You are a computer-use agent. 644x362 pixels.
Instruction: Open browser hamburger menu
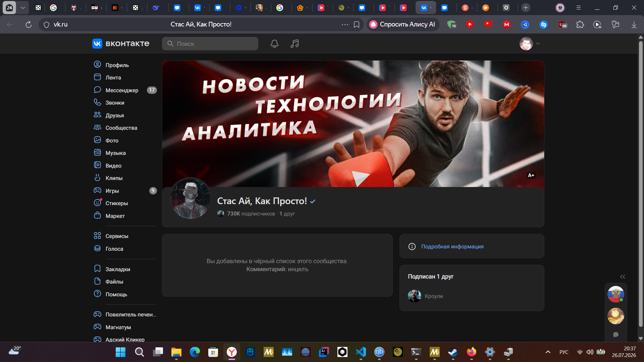[579, 7]
